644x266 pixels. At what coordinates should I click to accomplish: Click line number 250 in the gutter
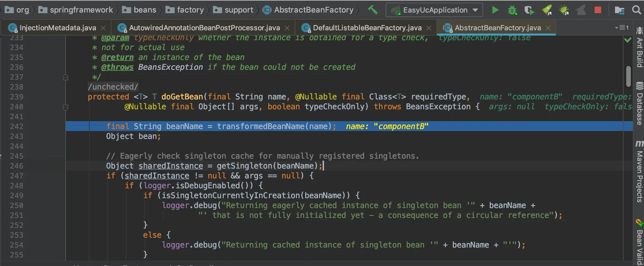point(17,205)
